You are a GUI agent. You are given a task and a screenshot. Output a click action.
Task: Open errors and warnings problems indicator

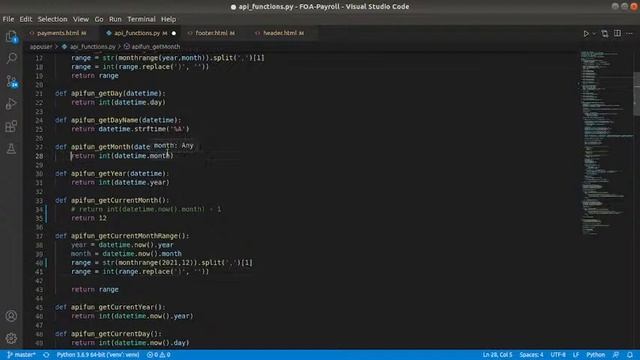point(158,355)
